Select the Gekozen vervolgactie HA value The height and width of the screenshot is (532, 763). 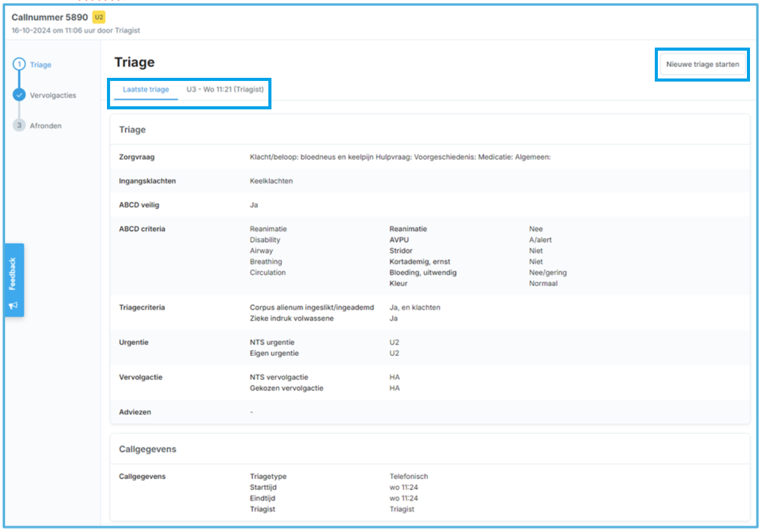tap(394, 388)
